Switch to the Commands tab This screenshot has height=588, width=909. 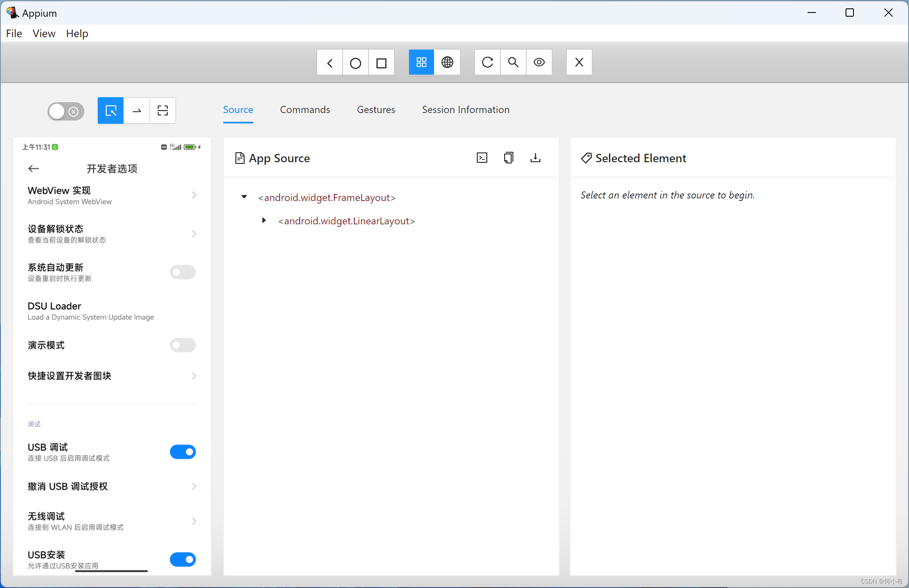click(304, 109)
